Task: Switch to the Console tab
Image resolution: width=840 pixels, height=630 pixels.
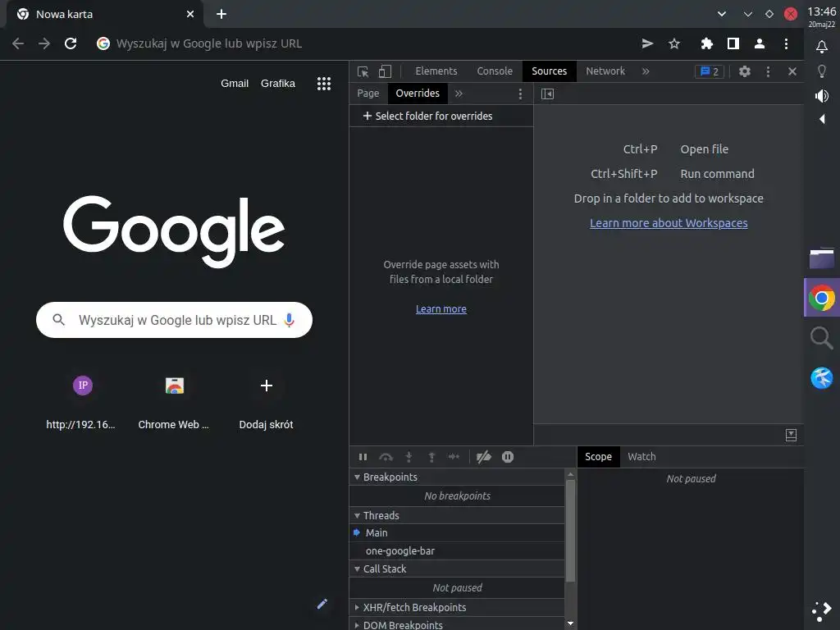Action: point(495,71)
